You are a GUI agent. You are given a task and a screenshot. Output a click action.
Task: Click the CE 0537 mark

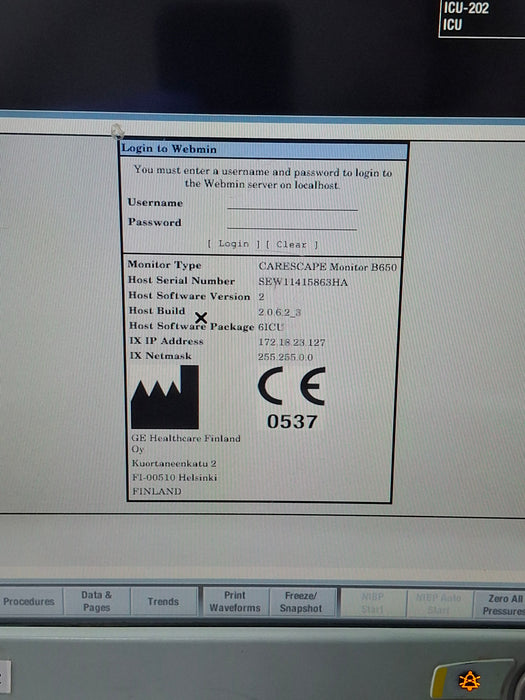[292, 399]
